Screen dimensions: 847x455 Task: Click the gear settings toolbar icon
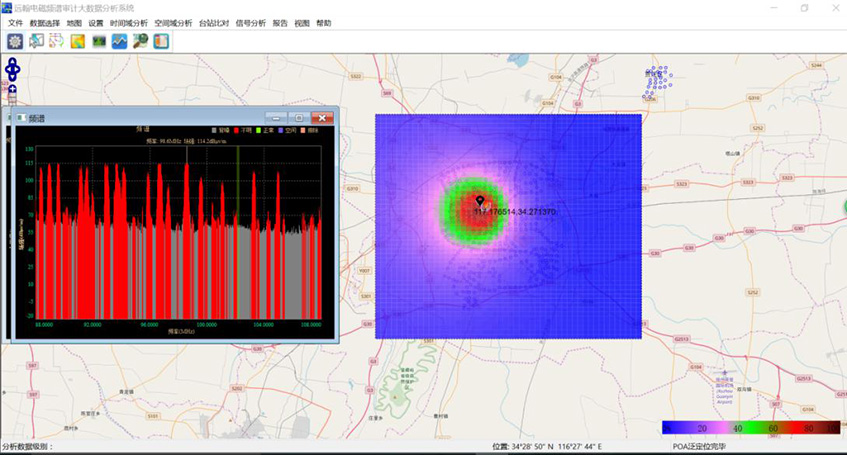coord(15,41)
